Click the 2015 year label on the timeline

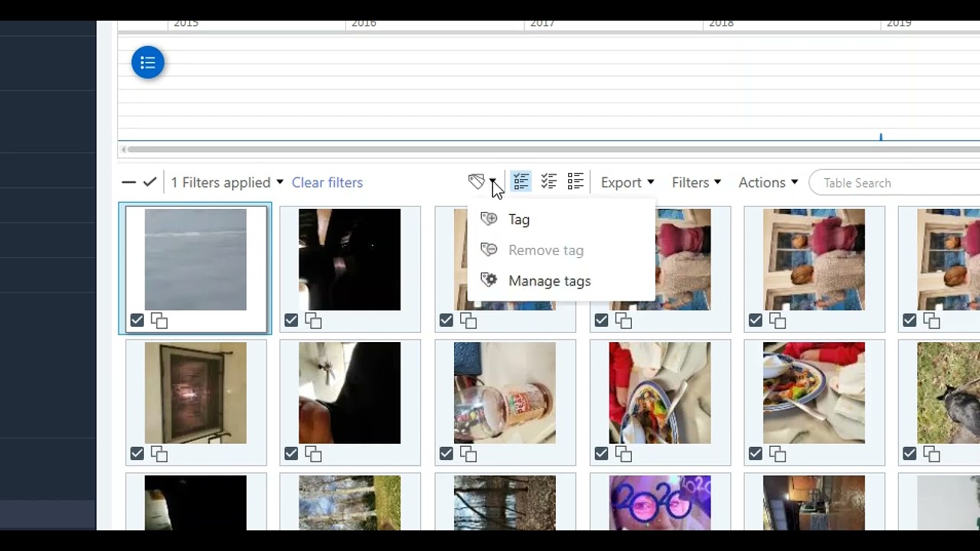click(186, 23)
